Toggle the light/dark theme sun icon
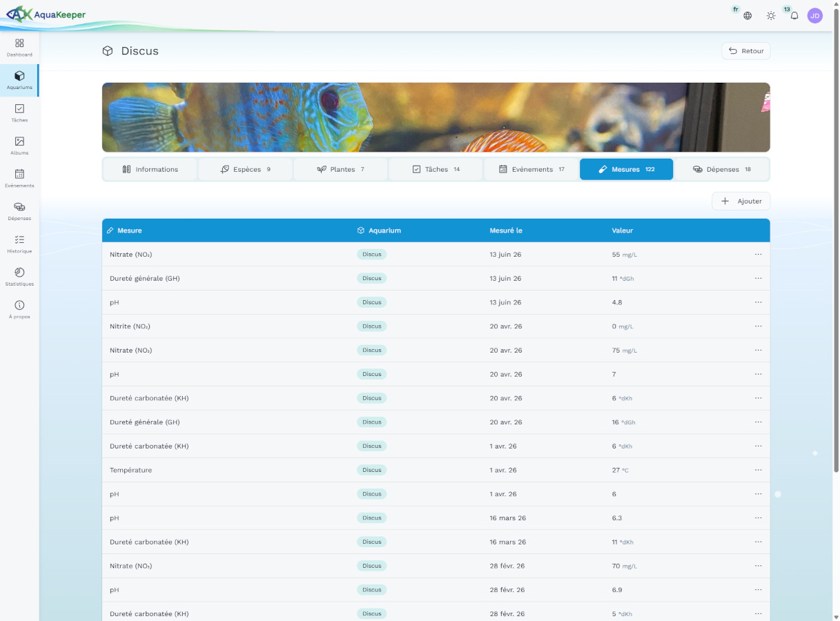Viewport: 840px width, 621px height. click(x=771, y=15)
